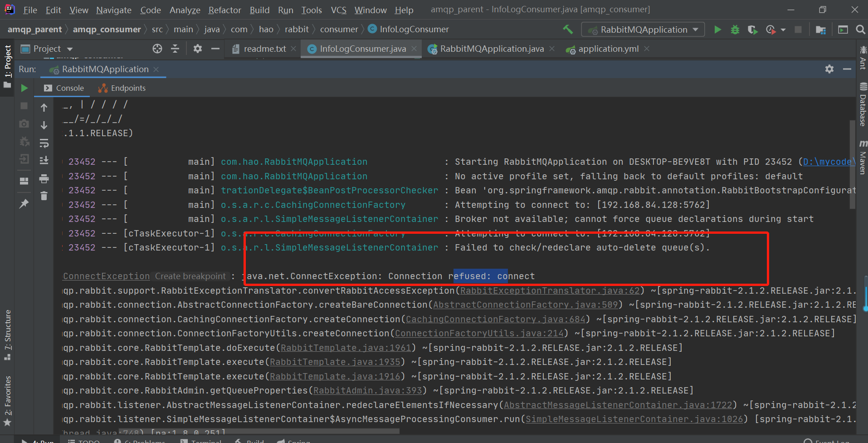Image resolution: width=868 pixels, height=443 pixels.
Task: Click the Create breakpoint hint
Action: [190, 276]
